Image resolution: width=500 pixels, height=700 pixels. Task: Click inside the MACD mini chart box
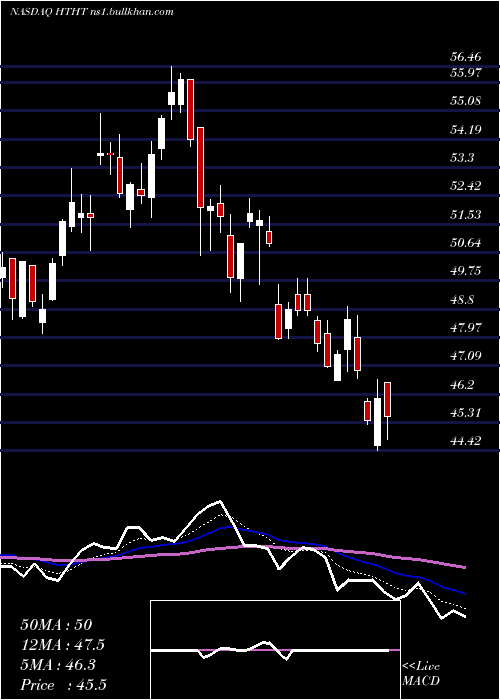[x=275, y=650]
